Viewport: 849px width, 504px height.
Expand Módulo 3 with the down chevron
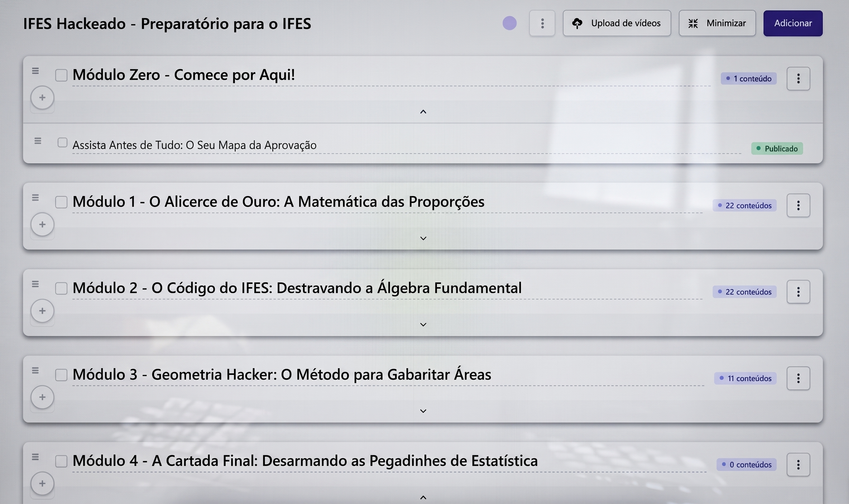click(x=423, y=411)
